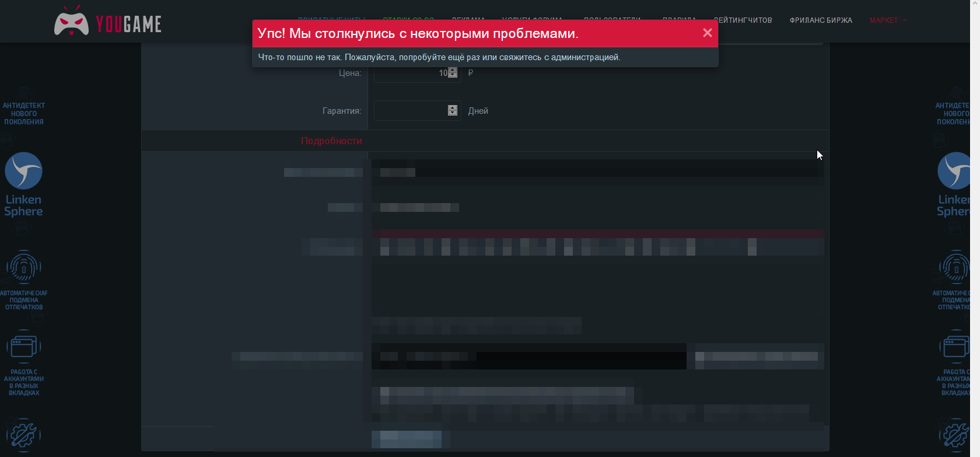Increase Гарантия days with the stepper

click(453, 108)
